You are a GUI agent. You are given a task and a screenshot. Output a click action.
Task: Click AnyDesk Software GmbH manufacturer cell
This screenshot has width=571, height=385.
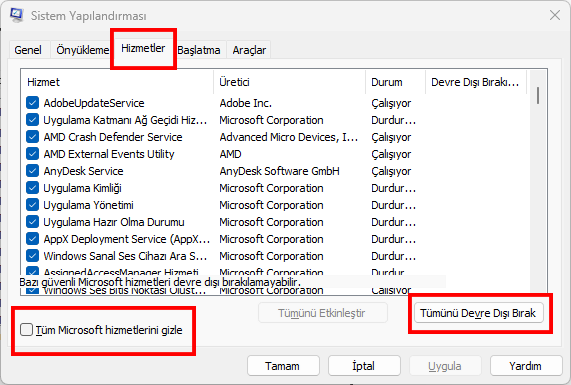pos(279,171)
